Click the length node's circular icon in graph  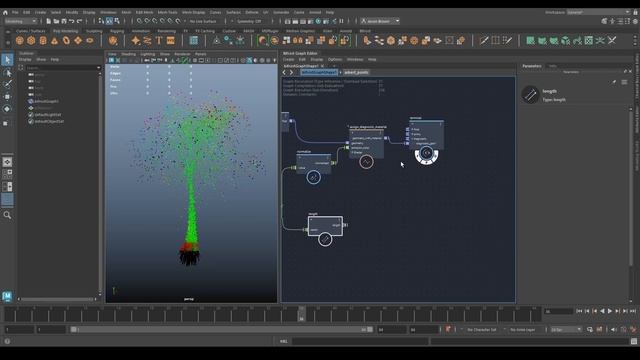tap(325, 239)
